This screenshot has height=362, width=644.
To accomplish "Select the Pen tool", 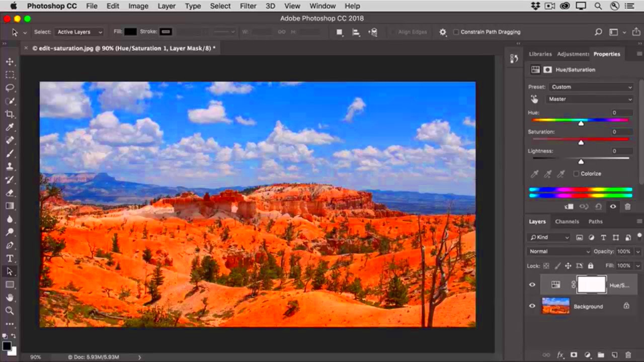I will tap(10, 245).
